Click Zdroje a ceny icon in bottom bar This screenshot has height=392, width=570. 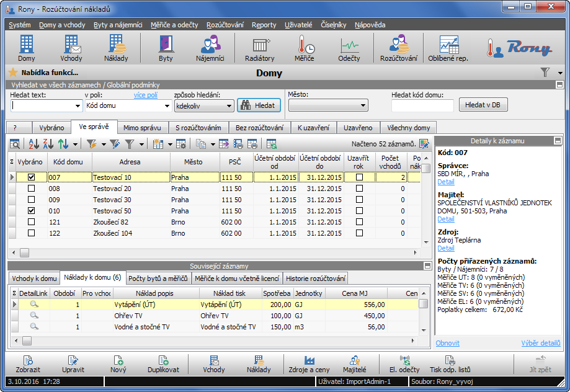point(309,364)
